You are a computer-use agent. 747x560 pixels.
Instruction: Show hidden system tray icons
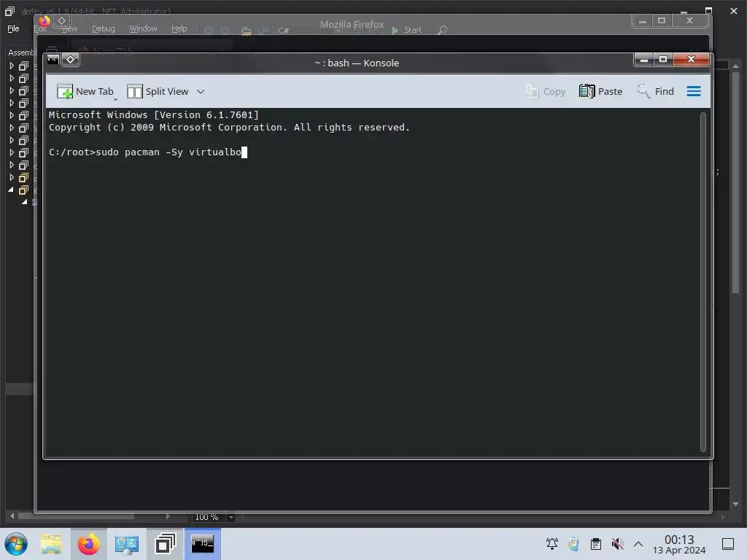(x=638, y=544)
